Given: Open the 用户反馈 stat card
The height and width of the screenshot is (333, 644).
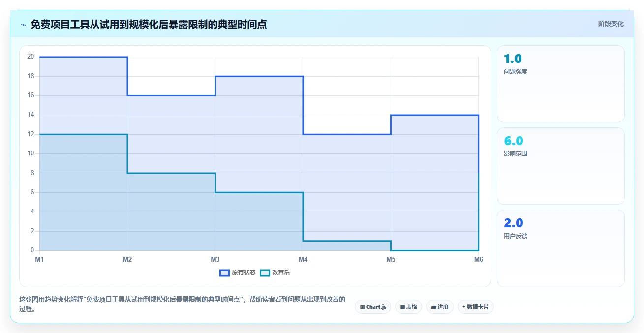Looking at the screenshot, I should click(561, 248).
